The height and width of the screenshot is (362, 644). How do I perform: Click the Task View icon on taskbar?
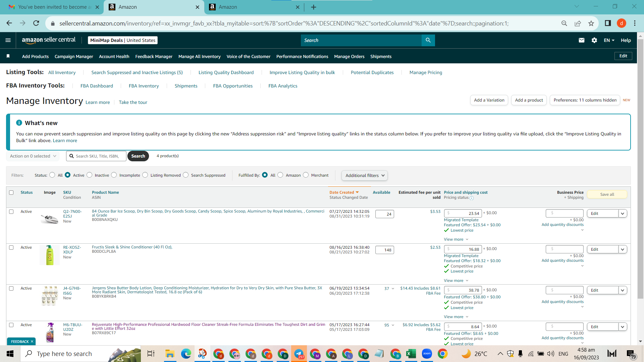tap(151, 354)
